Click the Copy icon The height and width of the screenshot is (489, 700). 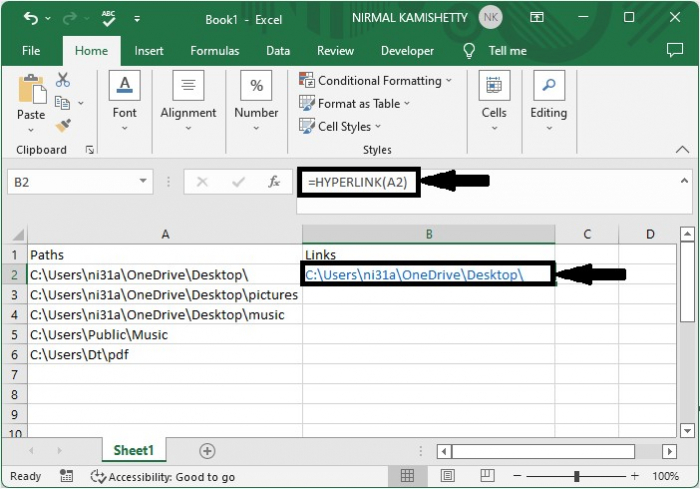tap(62, 103)
